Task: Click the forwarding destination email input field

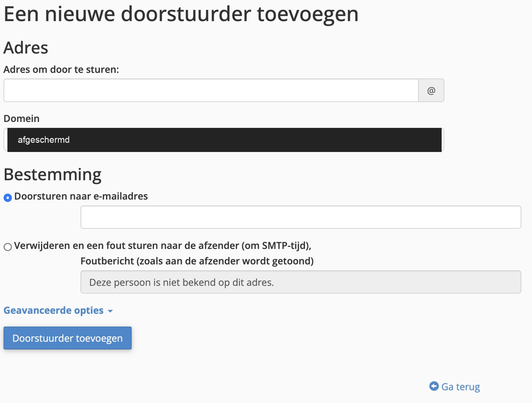Action: coord(301,217)
